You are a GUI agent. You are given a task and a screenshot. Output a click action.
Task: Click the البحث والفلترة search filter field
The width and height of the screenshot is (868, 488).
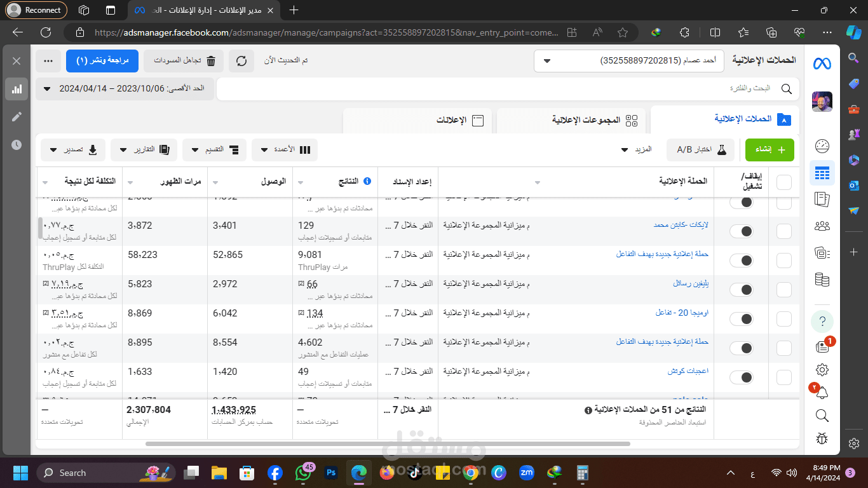508,89
